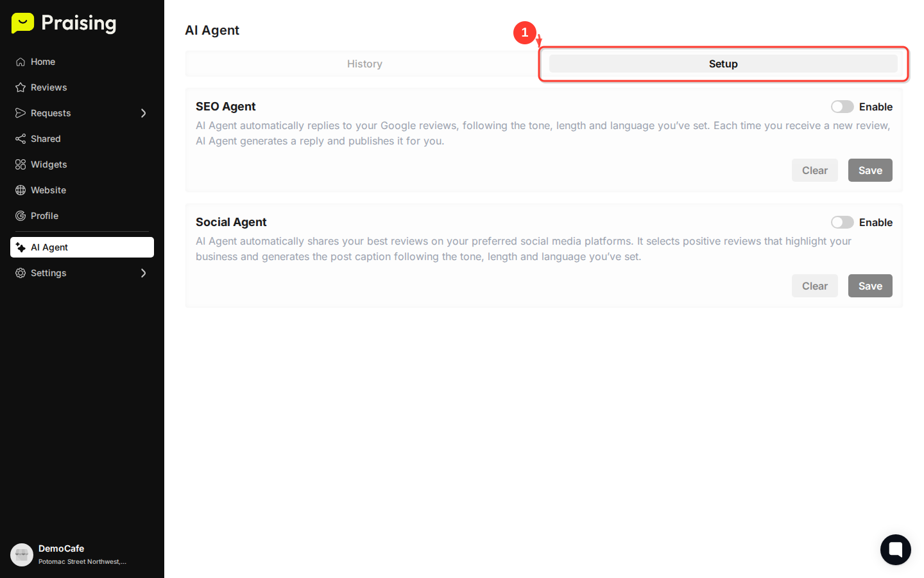
Task: Click the Shared sidebar icon
Action: pos(21,139)
